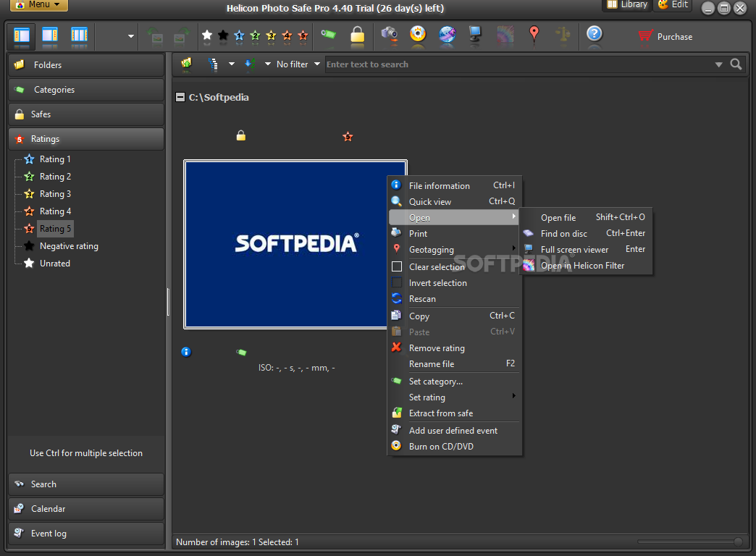Choose Extract from safe menu item

click(x=454, y=413)
